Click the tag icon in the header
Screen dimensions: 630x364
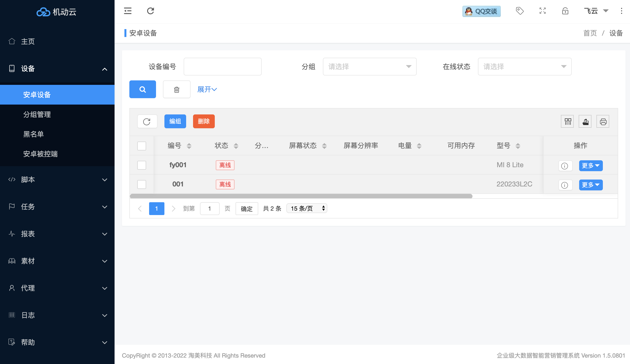coord(520,11)
